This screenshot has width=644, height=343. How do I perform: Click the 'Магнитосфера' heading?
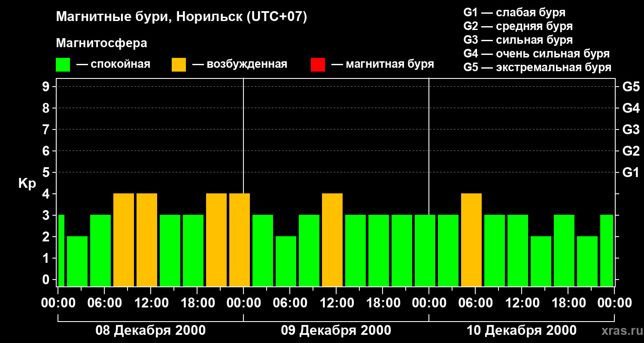click(x=102, y=43)
